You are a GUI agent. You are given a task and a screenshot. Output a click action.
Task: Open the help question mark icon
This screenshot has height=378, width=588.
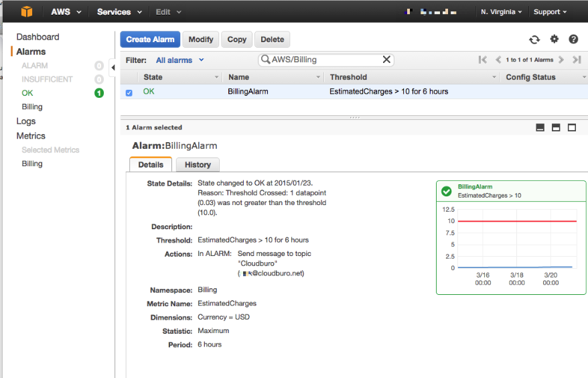(x=573, y=40)
